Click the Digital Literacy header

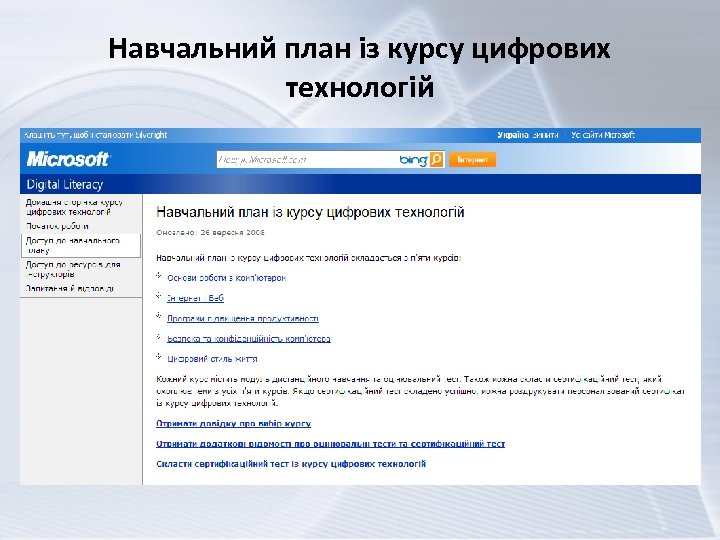(x=65, y=185)
